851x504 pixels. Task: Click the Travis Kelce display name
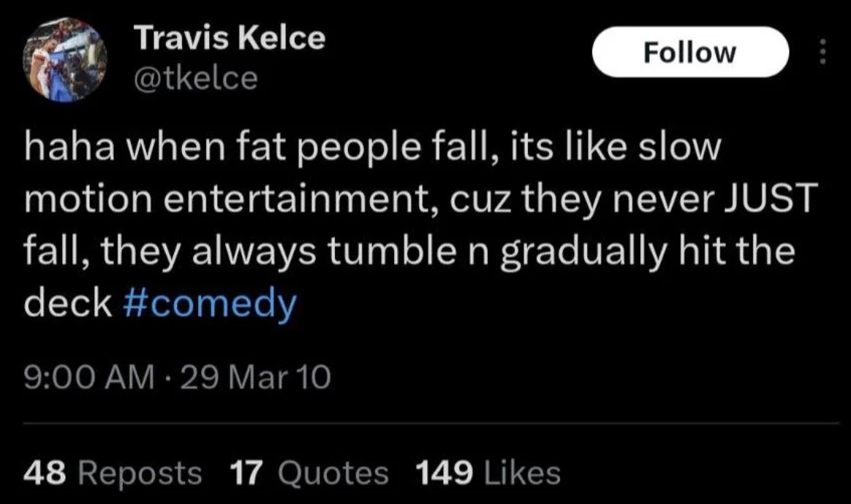click(230, 39)
